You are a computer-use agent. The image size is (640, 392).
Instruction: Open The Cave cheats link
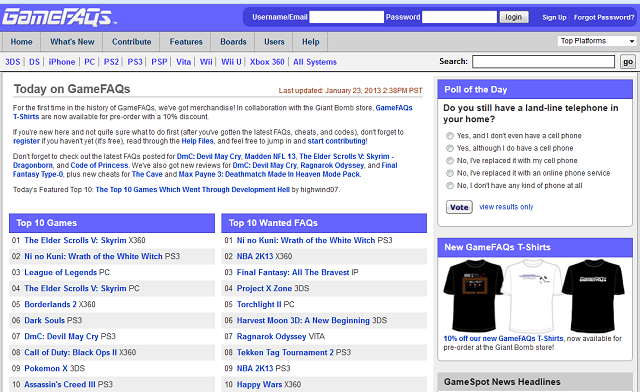[x=147, y=174]
